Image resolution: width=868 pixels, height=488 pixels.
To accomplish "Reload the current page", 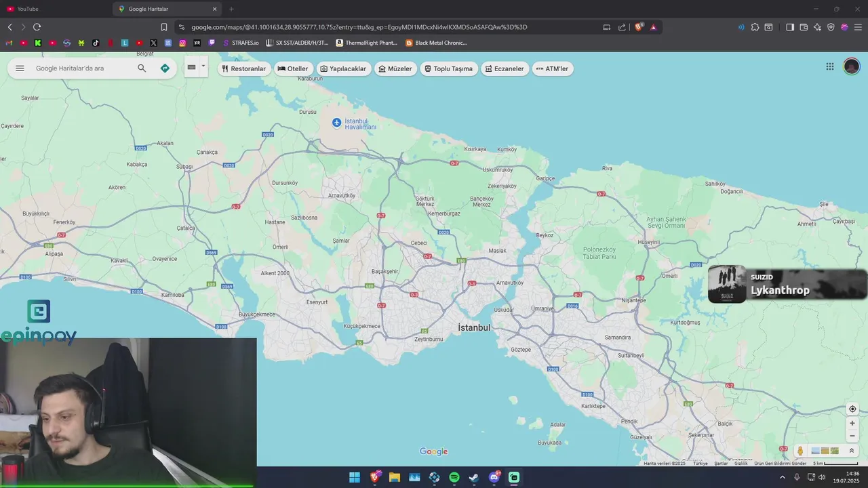I will pos(37,27).
